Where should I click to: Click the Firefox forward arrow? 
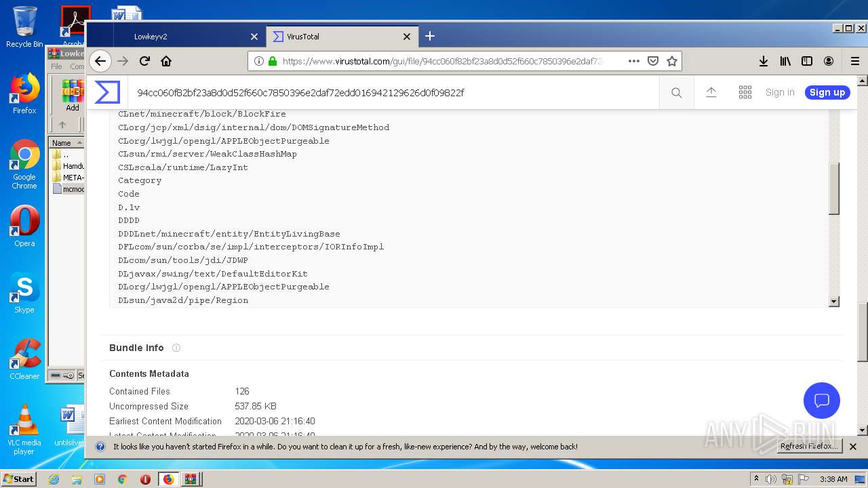tap(123, 61)
